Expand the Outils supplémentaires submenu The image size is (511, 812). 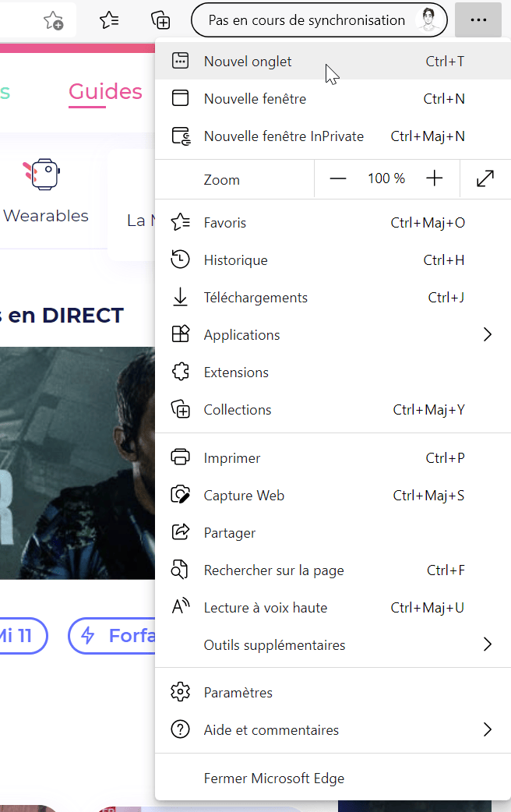[333, 644]
